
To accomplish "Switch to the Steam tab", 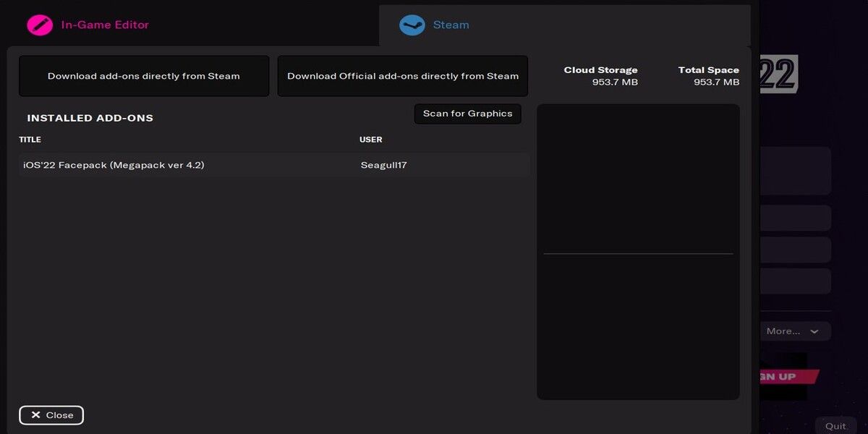I will [564, 25].
